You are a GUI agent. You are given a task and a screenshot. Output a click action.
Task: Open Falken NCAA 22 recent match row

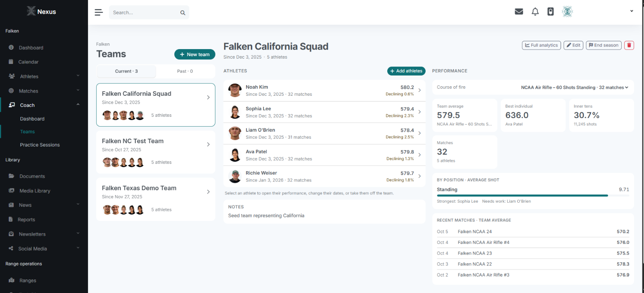pos(533,264)
